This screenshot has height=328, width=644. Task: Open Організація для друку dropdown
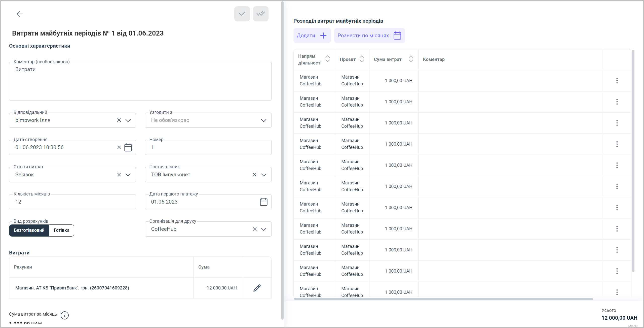point(263,229)
